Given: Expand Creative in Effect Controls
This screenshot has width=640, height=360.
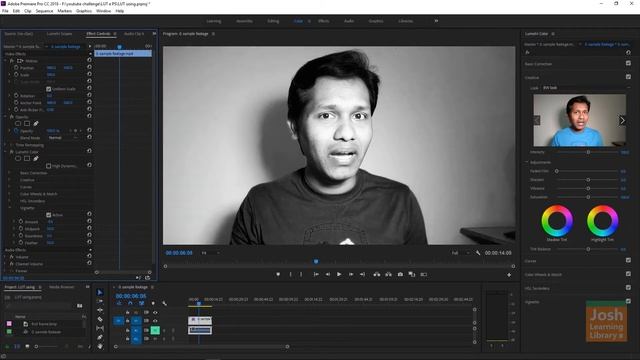Looking at the screenshot, I should tap(9, 180).
